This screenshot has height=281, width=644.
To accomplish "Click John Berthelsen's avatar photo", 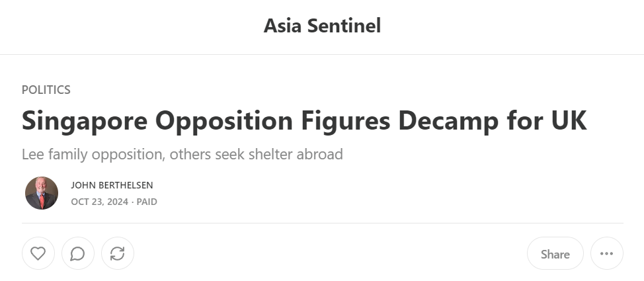I will click(x=42, y=193).
